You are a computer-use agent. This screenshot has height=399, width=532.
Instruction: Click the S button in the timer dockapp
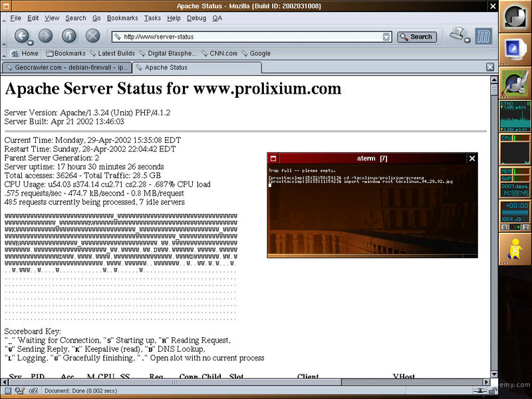(x=505, y=227)
